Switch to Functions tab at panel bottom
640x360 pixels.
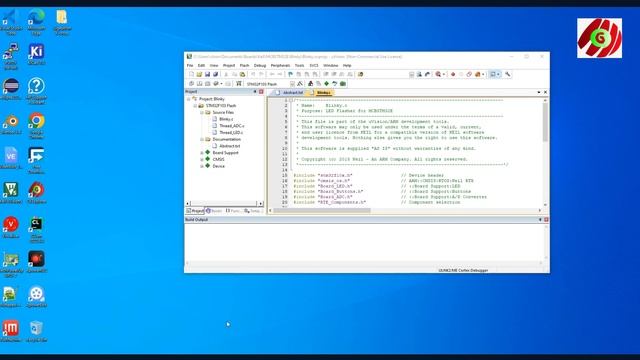coord(233,211)
